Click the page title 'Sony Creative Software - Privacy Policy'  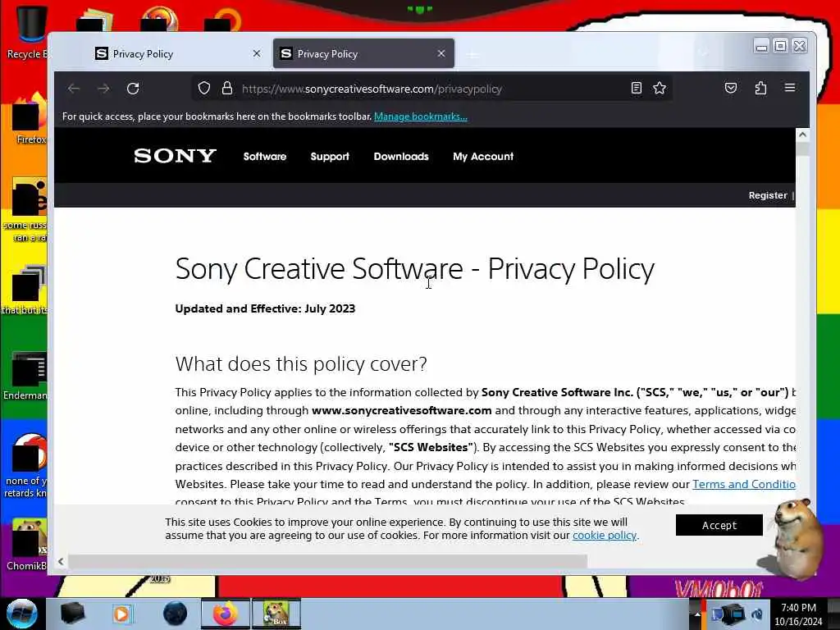[414, 268]
